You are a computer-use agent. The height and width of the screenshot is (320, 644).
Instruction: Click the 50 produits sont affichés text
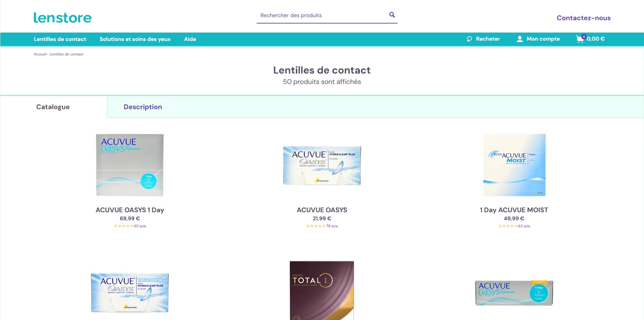pyautogui.click(x=322, y=82)
